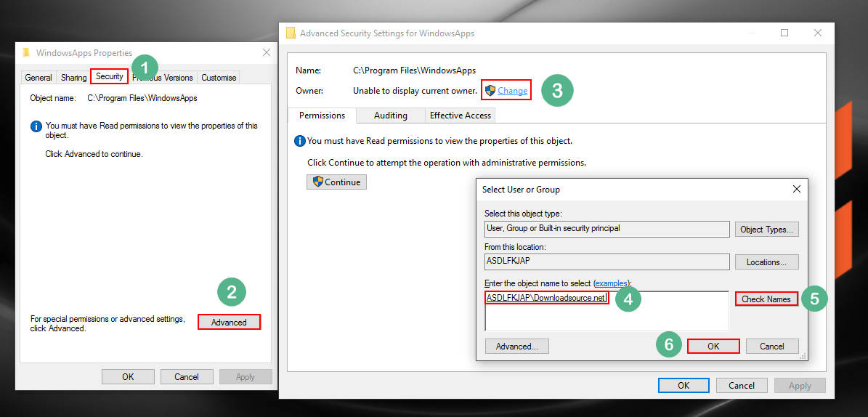The width and height of the screenshot is (868, 417).
Task: Click the ASDLFKJAP location field
Action: [x=607, y=262]
